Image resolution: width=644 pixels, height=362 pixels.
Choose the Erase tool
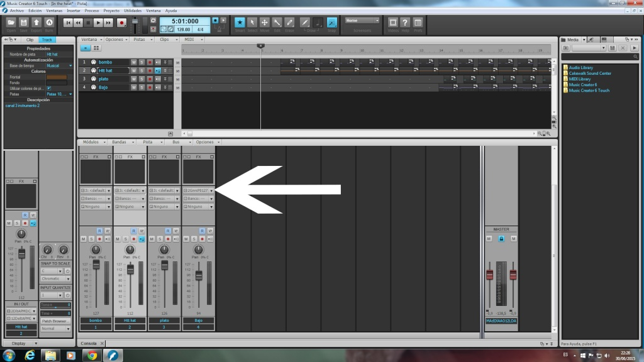(289, 23)
